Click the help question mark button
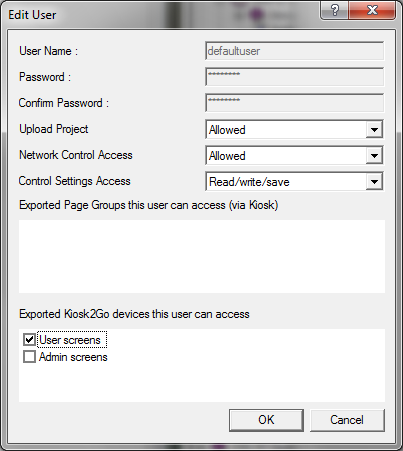 (335, 10)
